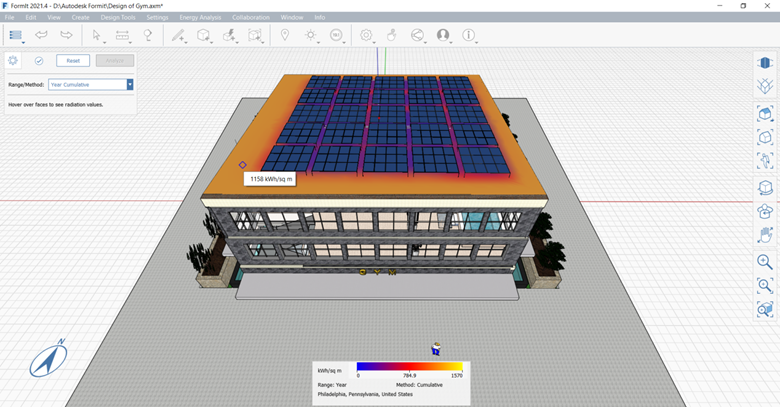Click the GYM sign on building
This screenshot has width=780, height=407.
[x=378, y=272]
